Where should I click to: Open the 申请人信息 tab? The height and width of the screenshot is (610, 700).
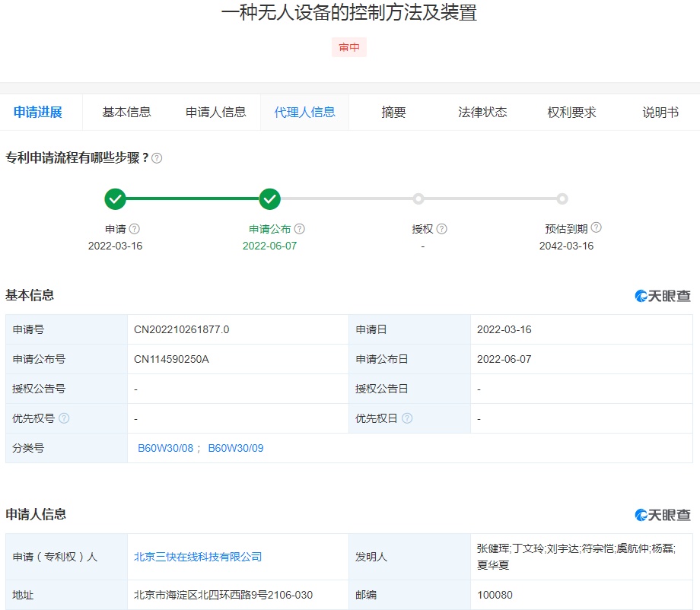pos(216,113)
